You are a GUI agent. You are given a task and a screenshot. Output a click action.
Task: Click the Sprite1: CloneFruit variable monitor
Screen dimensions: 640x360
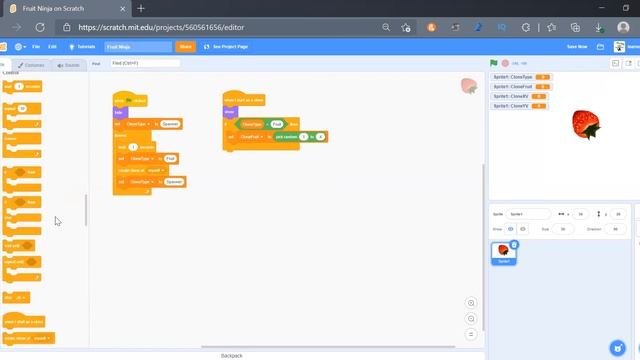pyautogui.click(x=521, y=87)
